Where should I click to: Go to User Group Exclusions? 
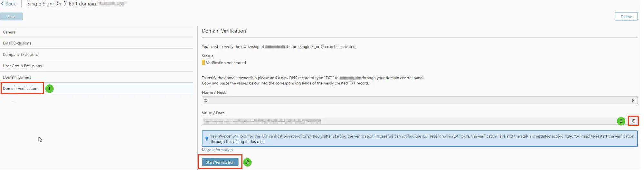pos(97,66)
